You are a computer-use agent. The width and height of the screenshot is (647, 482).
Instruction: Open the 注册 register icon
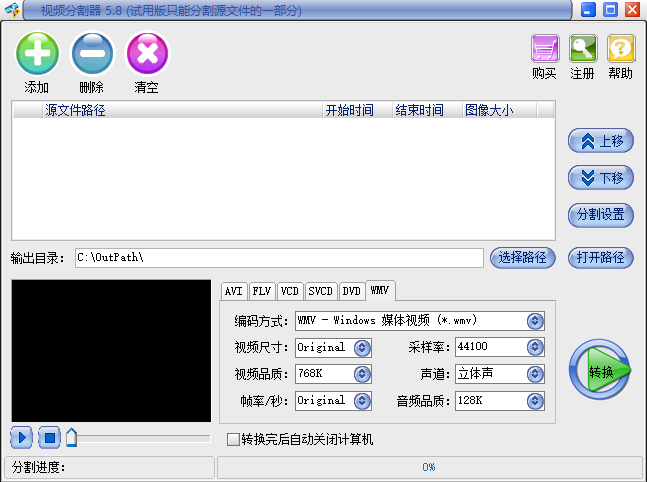click(583, 49)
